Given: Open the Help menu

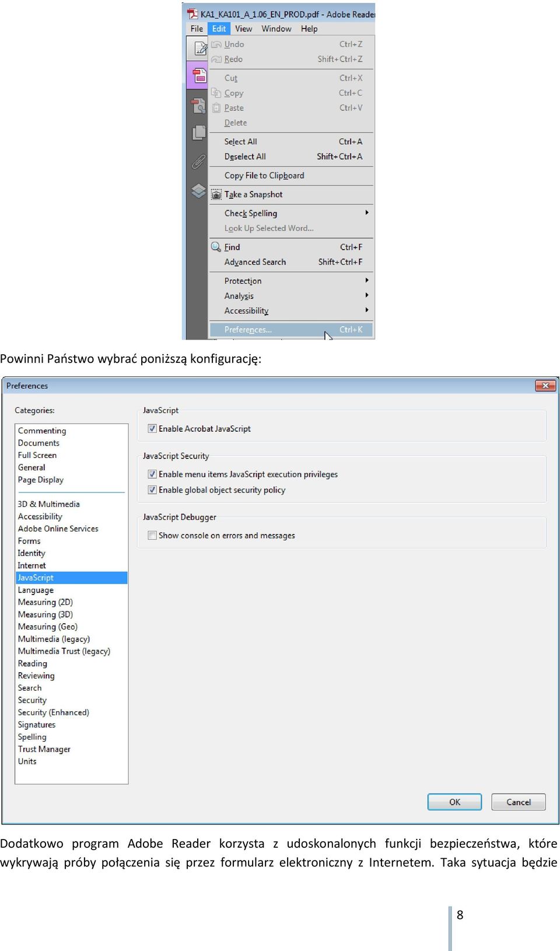Looking at the screenshot, I should (309, 29).
